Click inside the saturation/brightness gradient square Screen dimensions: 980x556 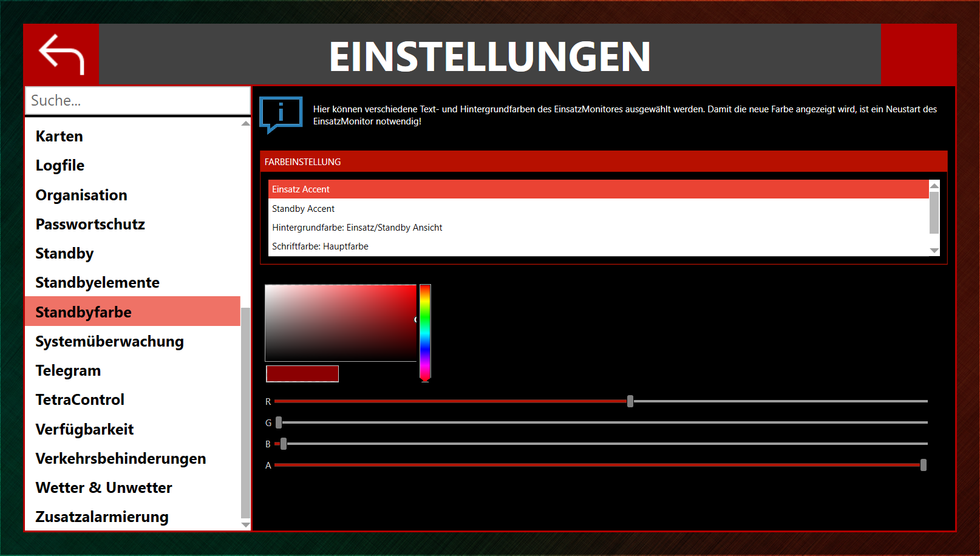[340, 322]
